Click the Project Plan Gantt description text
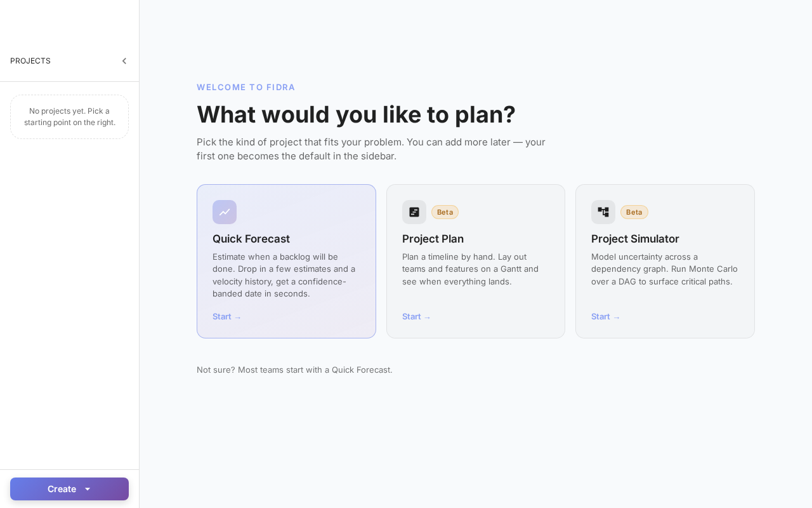 pyautogui.click(x=470, y=269)
